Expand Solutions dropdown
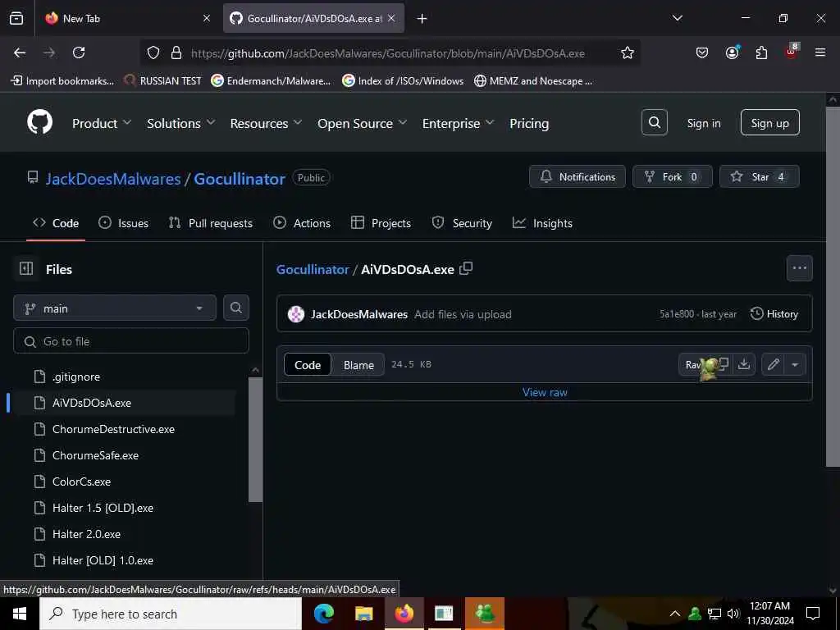This screenshot has height=630, width=840. point(180,123)
